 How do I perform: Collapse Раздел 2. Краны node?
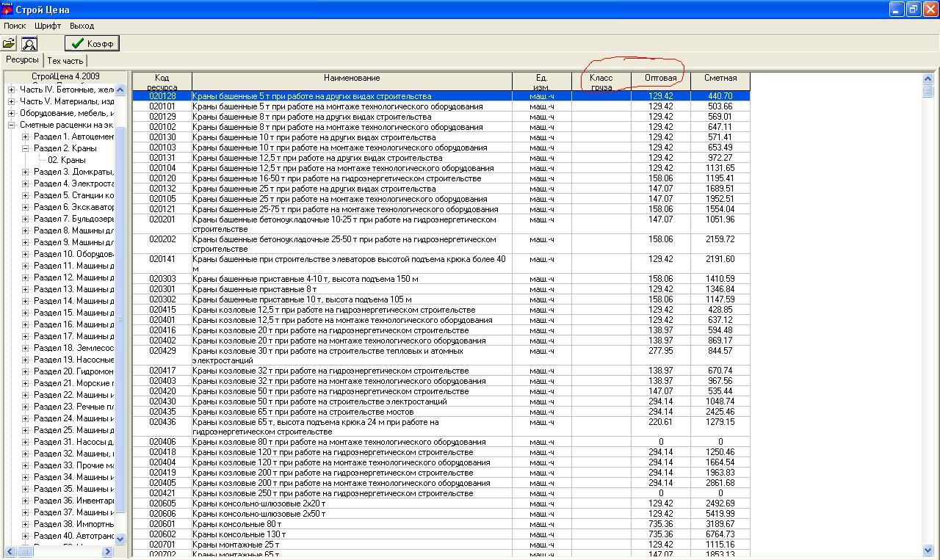pos(25,148)
